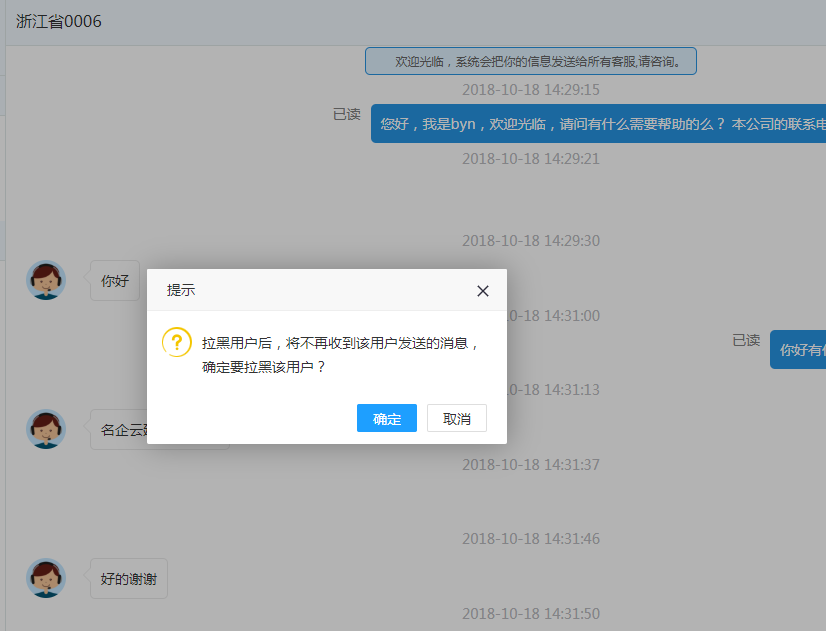Click the 浙江省0006 chat title
This screenshot has height=631, width=826.
59,22
